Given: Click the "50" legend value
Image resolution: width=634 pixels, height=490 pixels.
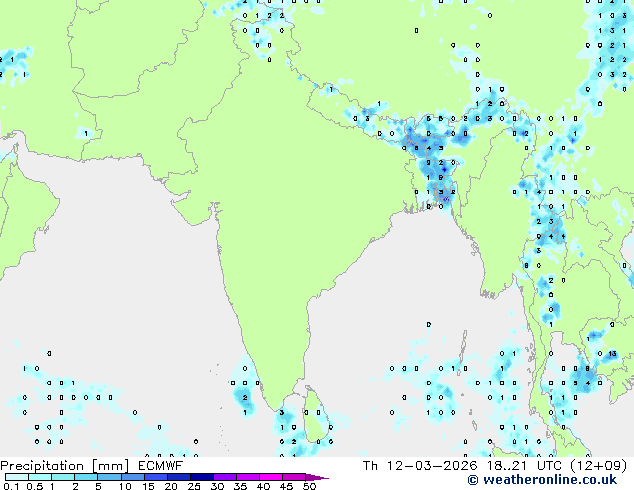Looking at the screenshot, I should point(309,486).
